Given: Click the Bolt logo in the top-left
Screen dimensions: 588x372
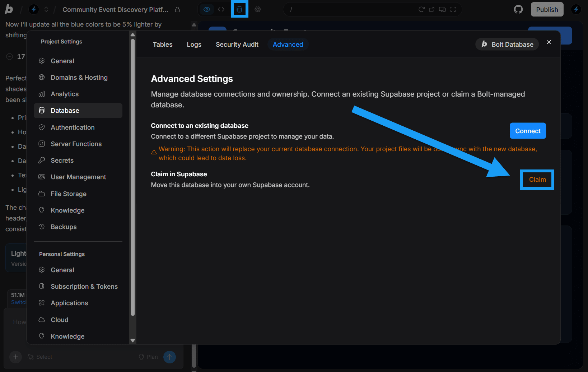Looking at the screenshot, I should [9, 9].
